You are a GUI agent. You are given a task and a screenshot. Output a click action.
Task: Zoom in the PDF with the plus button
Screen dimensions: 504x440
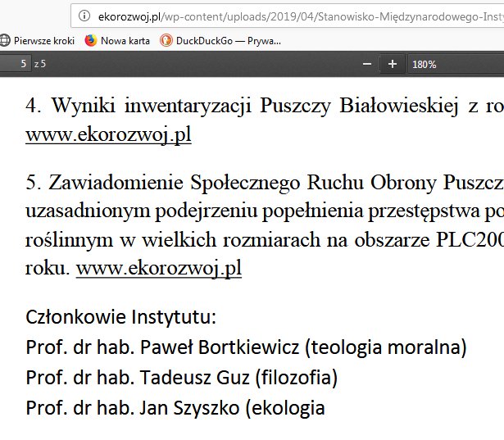(393, 64)
